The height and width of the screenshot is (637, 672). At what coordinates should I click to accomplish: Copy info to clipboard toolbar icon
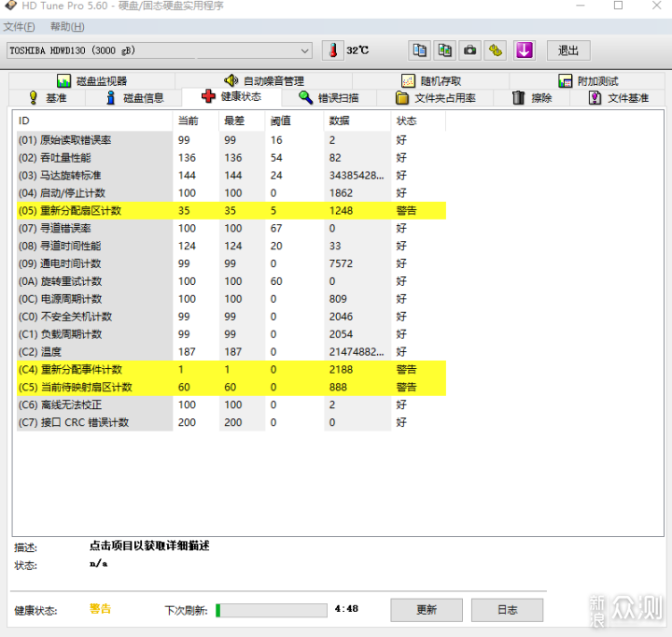pyautogui.click(x=419, y=50)
